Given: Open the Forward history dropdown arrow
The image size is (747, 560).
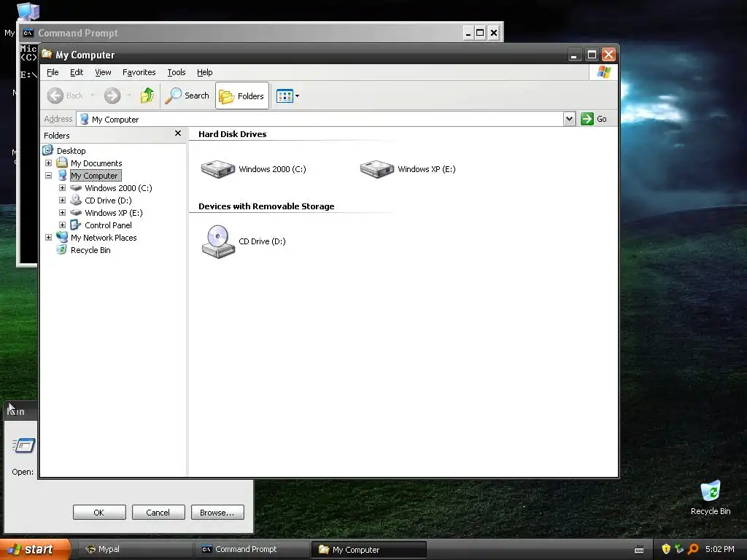Looking at the screenshot, I should [128, 96].
